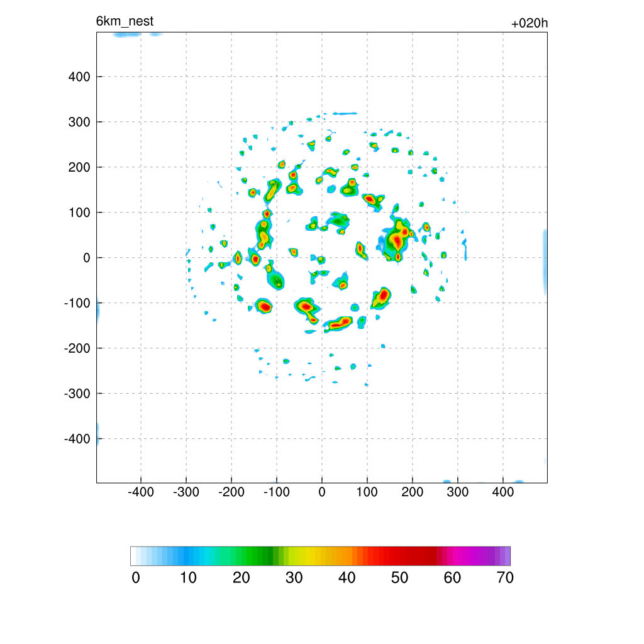This screenshot has height=644, width=644.
Task: Click colorbar tick label '60'
Action: [452, 578]
